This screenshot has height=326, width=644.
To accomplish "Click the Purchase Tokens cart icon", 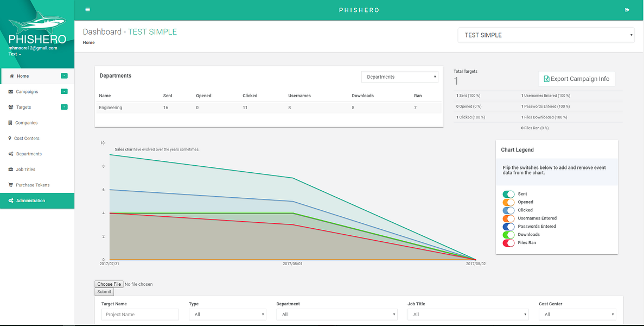I will click(x=11, y=185).
